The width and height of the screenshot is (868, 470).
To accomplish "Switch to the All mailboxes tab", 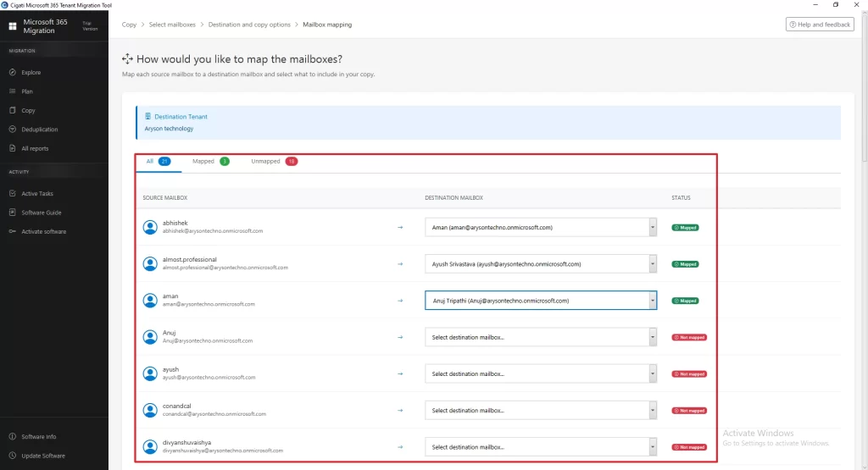I will [x=159, y=162].
